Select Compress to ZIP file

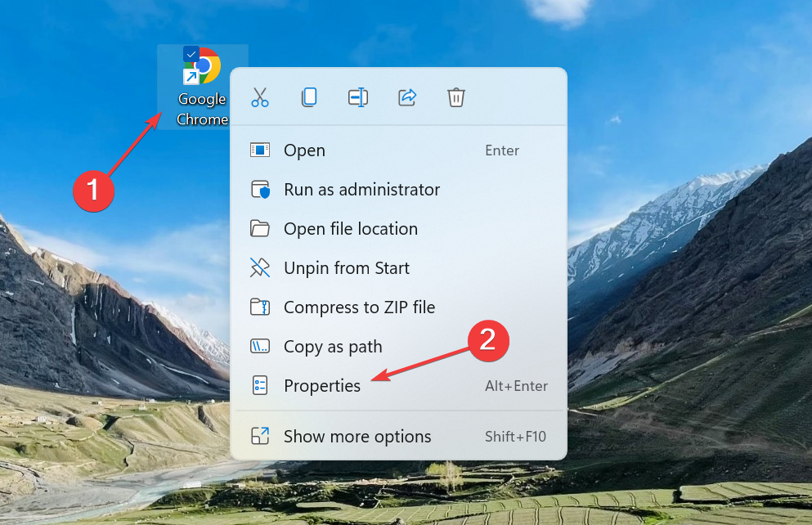398,307
